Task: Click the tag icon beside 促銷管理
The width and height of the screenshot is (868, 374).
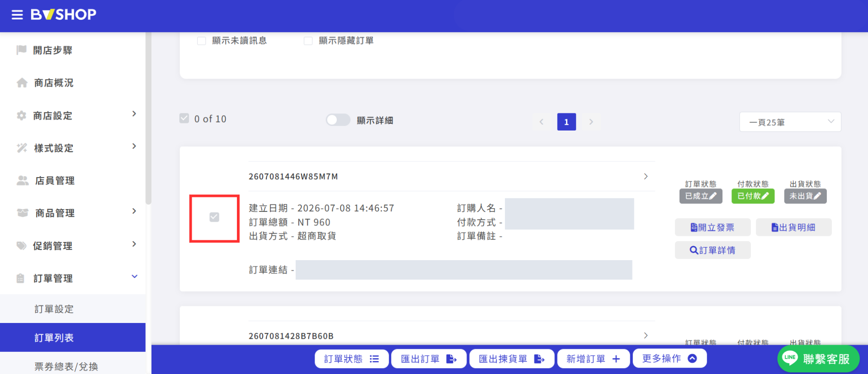Action: 21,246
